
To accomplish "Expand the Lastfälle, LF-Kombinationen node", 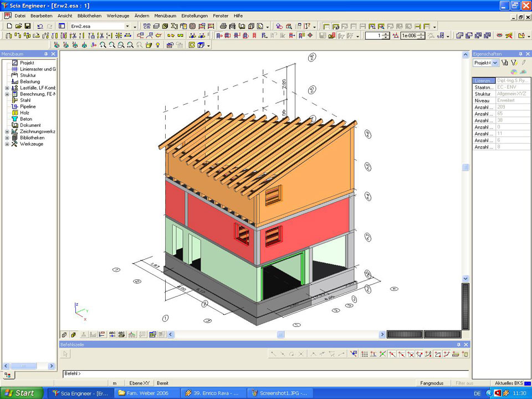I will [x=7, y=88].
